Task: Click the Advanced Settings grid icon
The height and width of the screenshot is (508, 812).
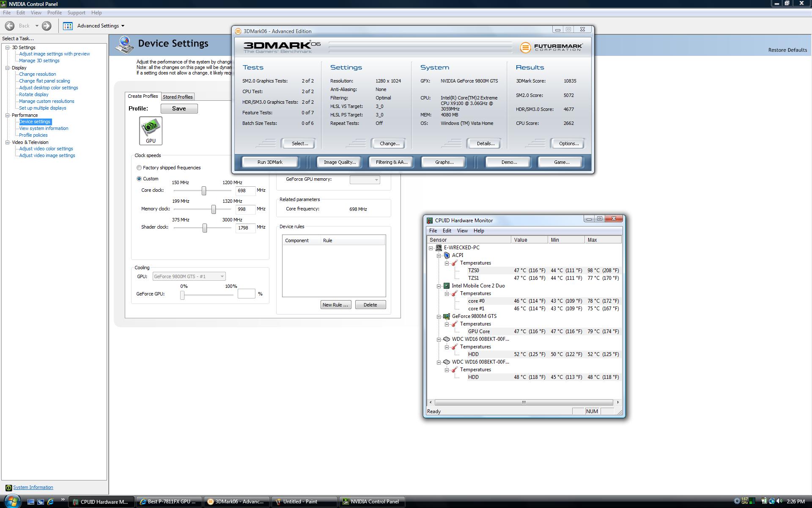Action: pyautogui.click(x=68, y=26)
